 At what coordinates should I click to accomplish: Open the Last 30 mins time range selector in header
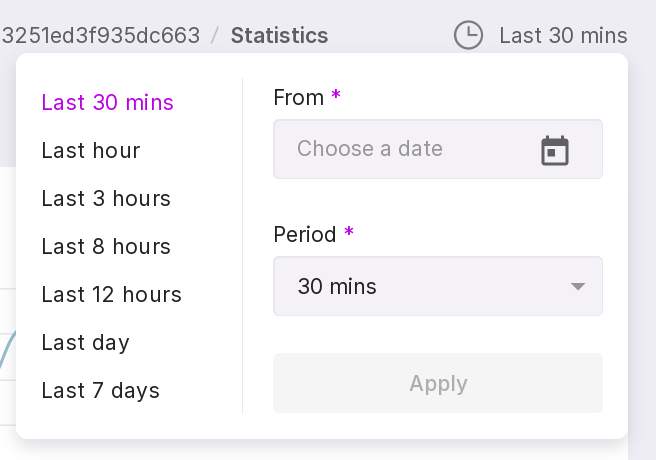tap(563, 36)
